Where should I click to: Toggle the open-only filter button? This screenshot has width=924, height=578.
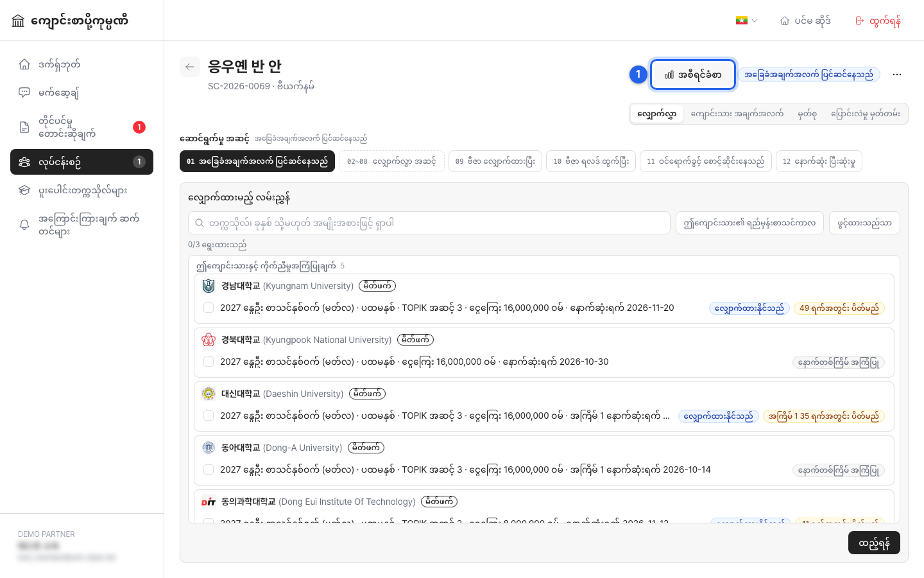(864, 223)
